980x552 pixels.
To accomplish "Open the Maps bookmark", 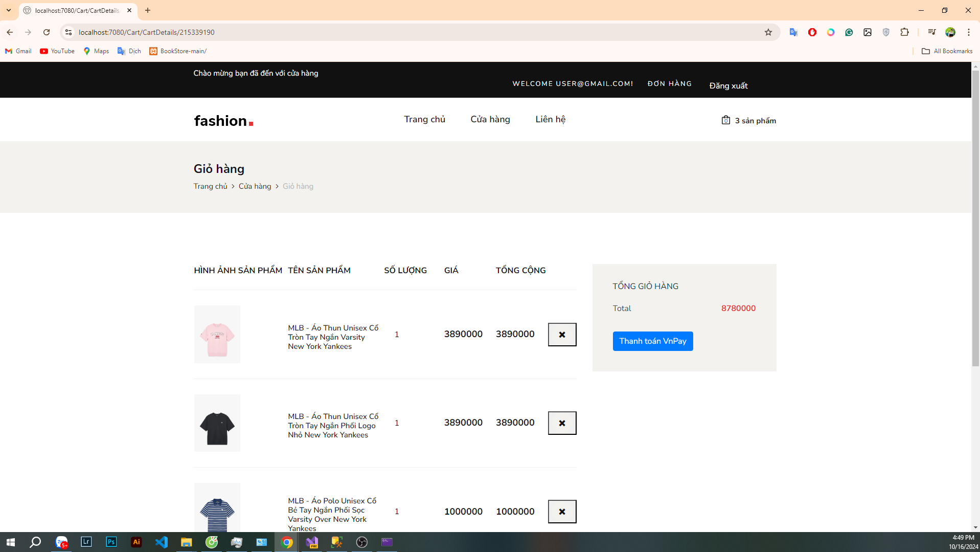I will 96,51.
